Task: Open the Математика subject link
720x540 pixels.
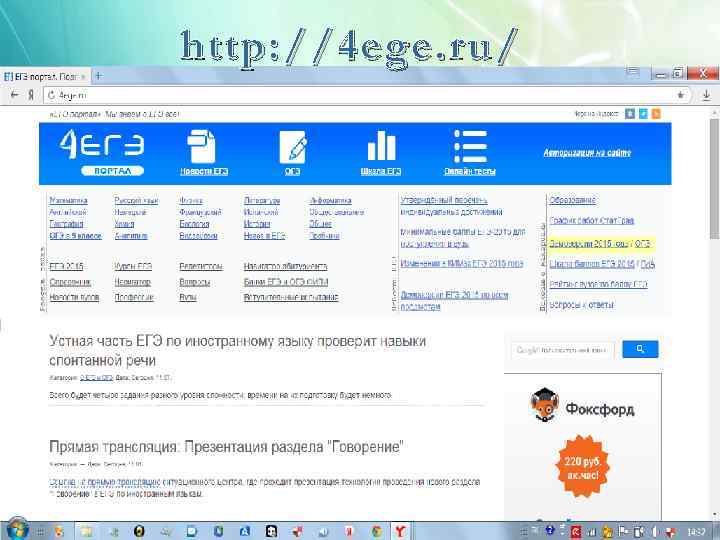Action: (68, 200)
